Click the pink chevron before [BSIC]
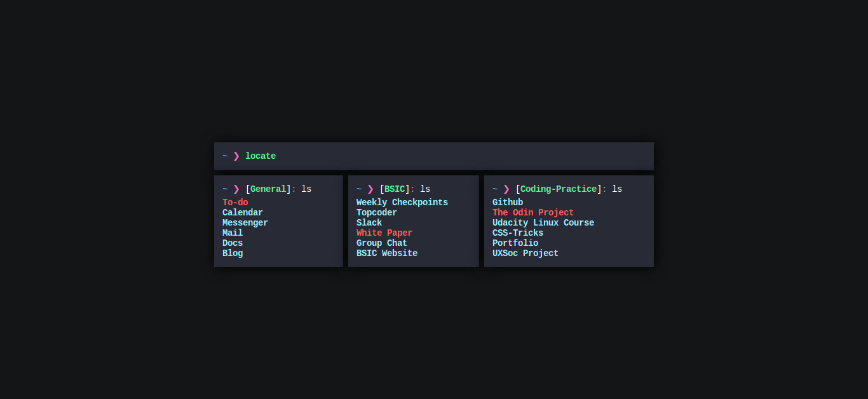Image resolution: width=868 pixels, height=399 pixels. point(370,189)
